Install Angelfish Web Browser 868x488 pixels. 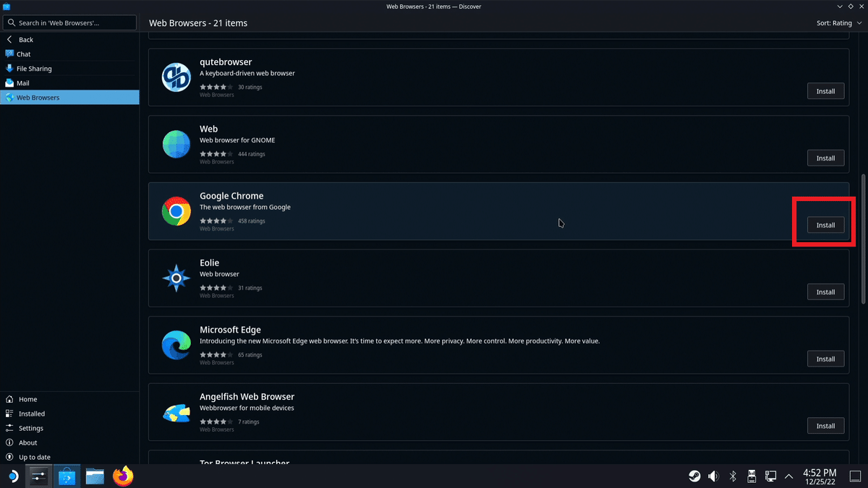coord(825,426)
